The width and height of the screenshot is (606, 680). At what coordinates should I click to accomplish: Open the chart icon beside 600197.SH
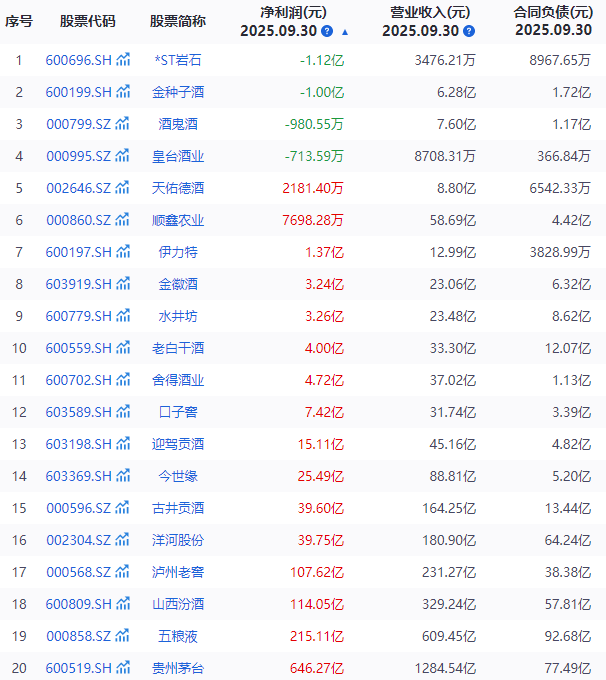tap(123, 252)
